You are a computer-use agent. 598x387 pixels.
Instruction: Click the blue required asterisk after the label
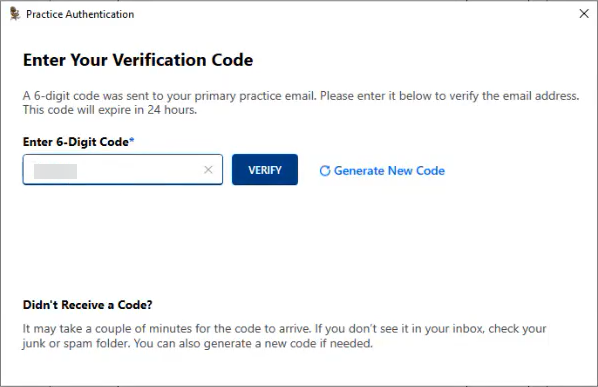pyautogui.click(x=132, y=140)
